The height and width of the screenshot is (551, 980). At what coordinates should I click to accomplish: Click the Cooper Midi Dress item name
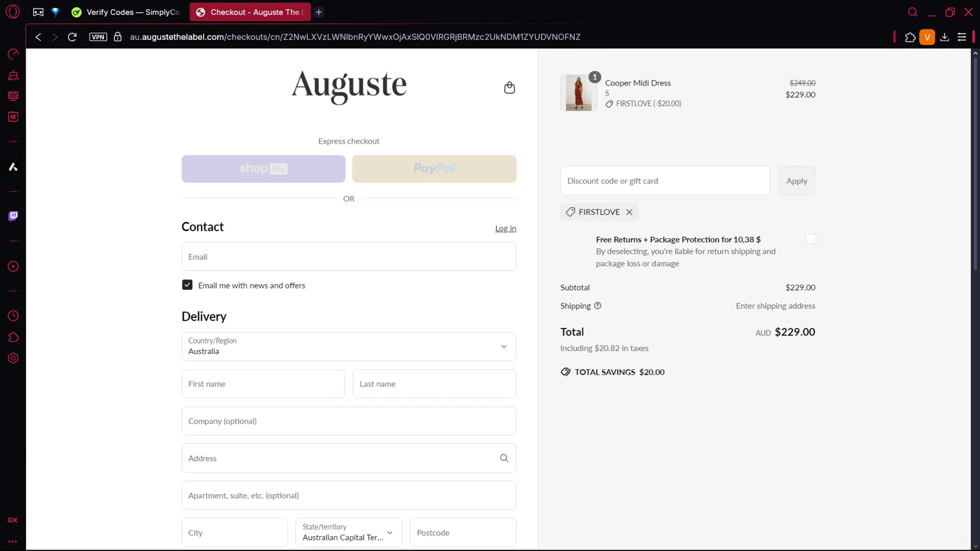coord(638,83)
